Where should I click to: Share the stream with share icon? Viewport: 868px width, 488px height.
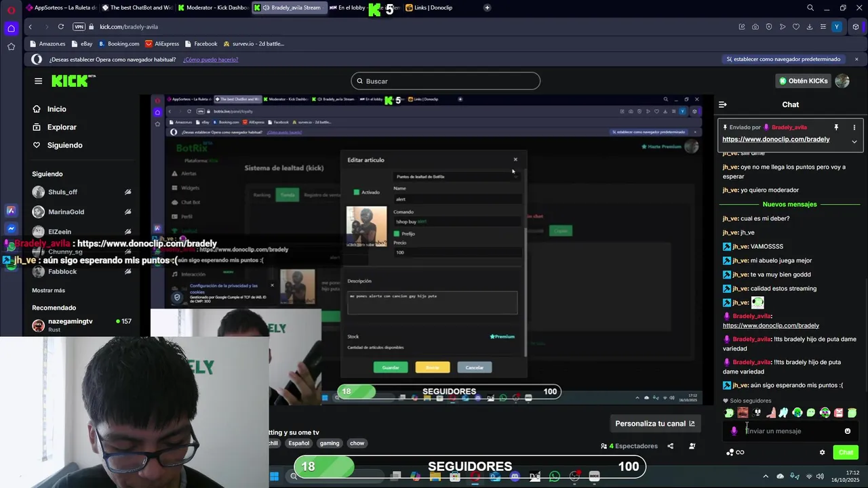click(x=670, y=446)
